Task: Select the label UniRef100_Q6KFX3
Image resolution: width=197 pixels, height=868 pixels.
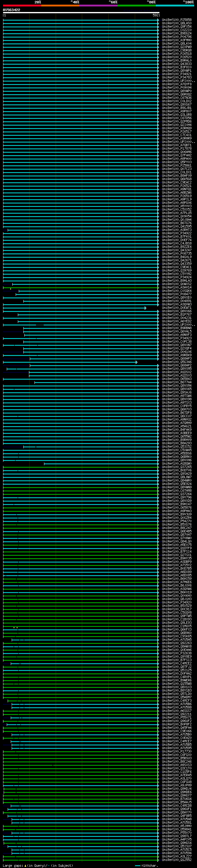Action: click(176, 630)
